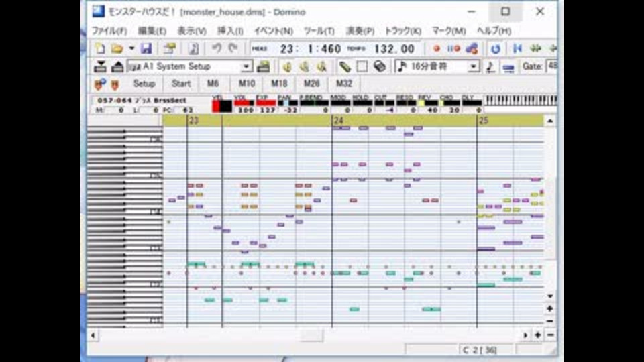Viewport: 644px width, 362px height.
Task: Toggle loop playback with blue circular arrow
Action: click(495, 48)
